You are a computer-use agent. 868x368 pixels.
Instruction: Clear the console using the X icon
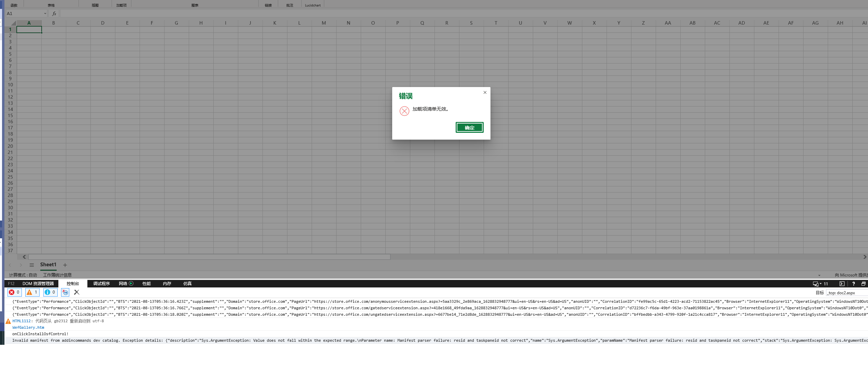76,292
